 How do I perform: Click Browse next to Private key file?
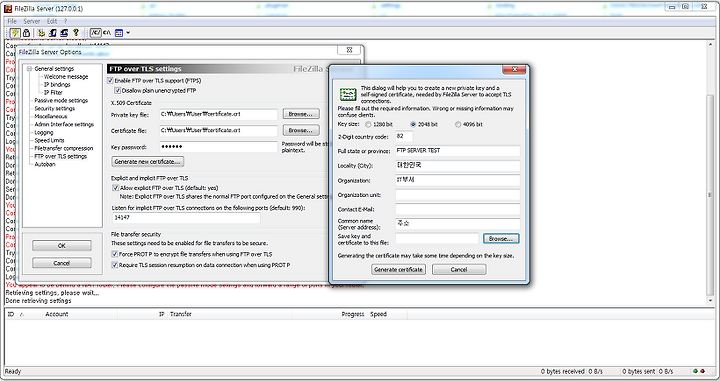(301, 114)
